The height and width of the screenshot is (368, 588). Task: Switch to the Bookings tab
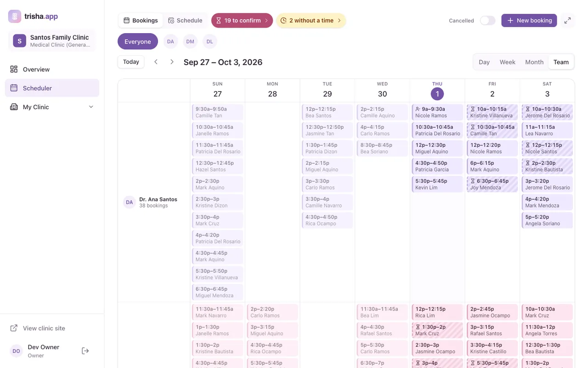[141, 20]
